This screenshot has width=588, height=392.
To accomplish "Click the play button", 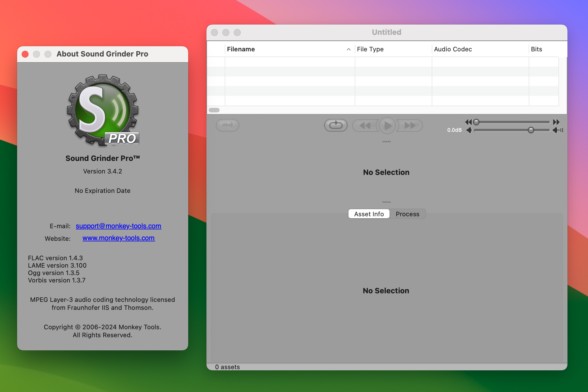I will 387,126.
